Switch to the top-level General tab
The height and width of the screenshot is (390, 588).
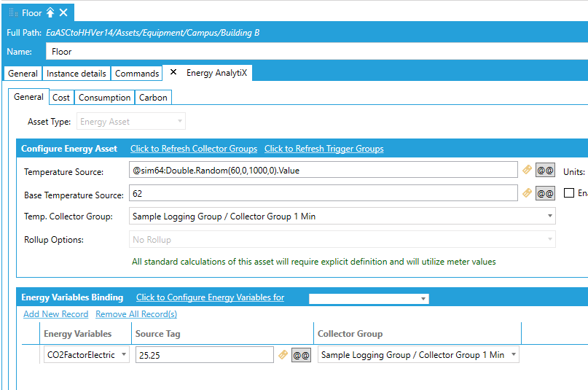point(23,74)
